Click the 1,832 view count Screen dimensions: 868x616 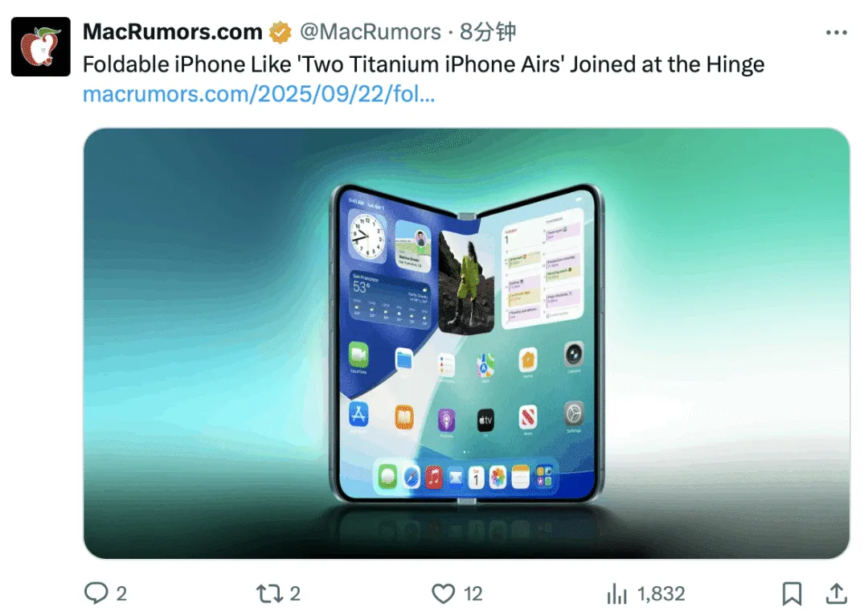(x=661, y=593)
